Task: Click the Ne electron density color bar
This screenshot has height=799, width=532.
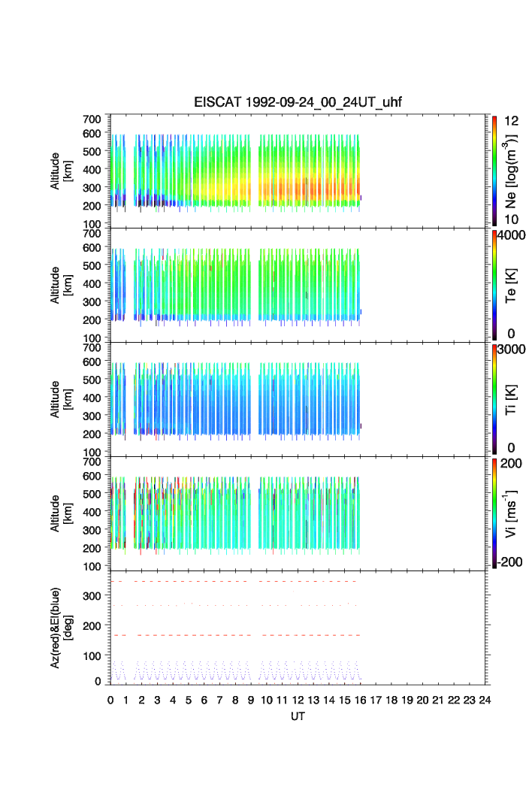Action: 494,171
